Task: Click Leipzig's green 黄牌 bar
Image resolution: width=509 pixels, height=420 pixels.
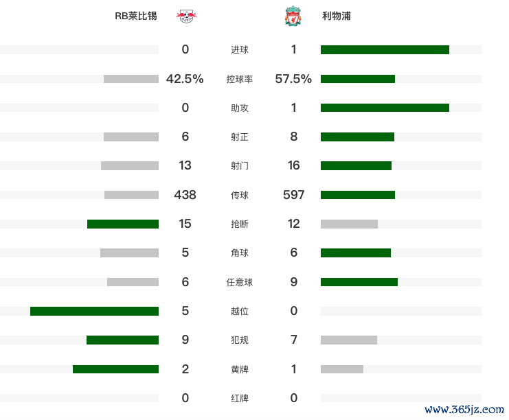Action: pyautogui.click(x=116, y=369)
